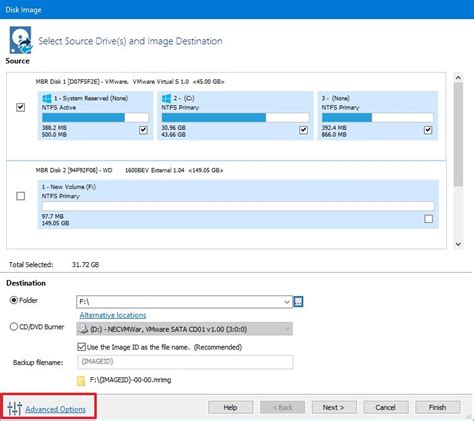Open the Alternative locations link
Viewport: 474px width, 421px height.
[113, 315]
